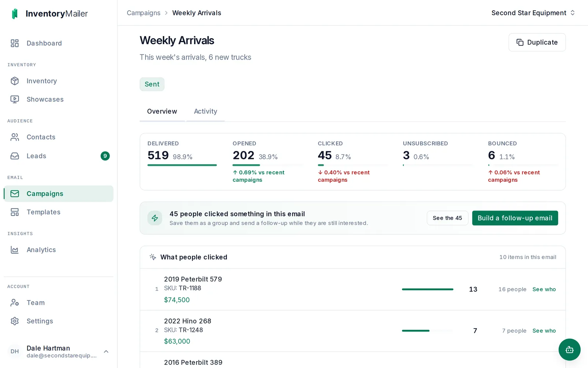Viewport: 588px width, 368px height.
Task: Click the 2019 Peterbilt 579 click-count bar
Action: coord(427,289)
